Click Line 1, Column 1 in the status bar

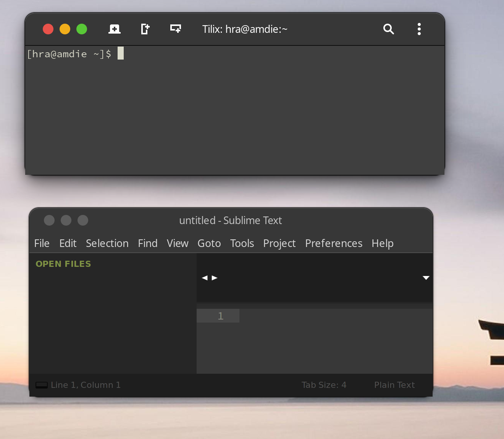[86, 385]
